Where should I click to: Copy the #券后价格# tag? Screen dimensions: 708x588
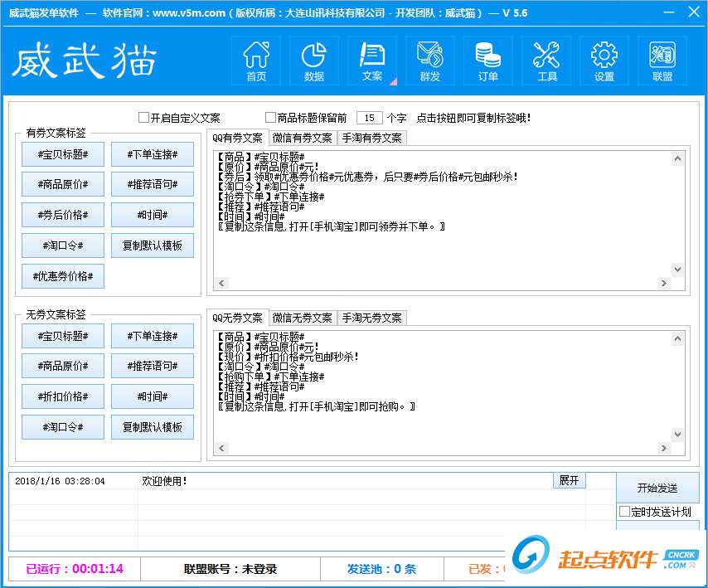coord(63,215)
